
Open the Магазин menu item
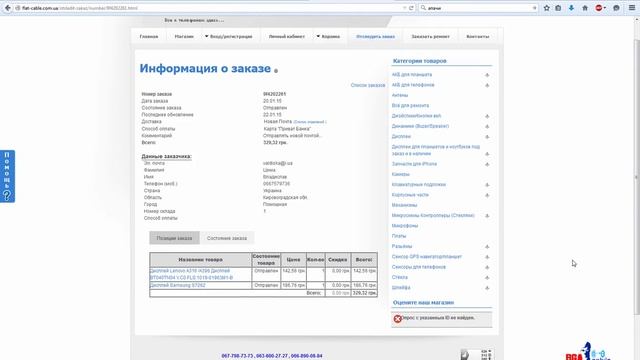[x=184, y=36]
